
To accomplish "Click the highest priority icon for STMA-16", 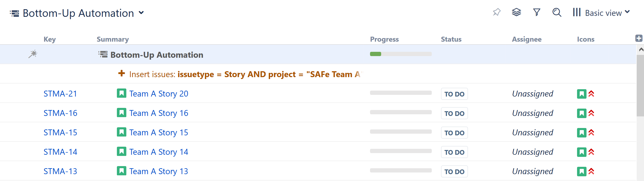I will 591,113.
